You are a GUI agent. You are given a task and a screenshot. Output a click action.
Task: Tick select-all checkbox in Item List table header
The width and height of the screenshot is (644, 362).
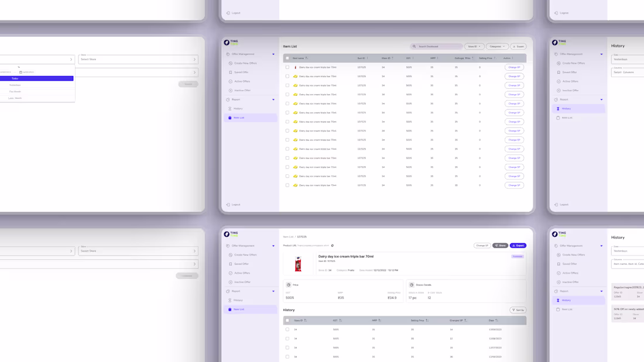pyautogui.click(x=287, y=58)
